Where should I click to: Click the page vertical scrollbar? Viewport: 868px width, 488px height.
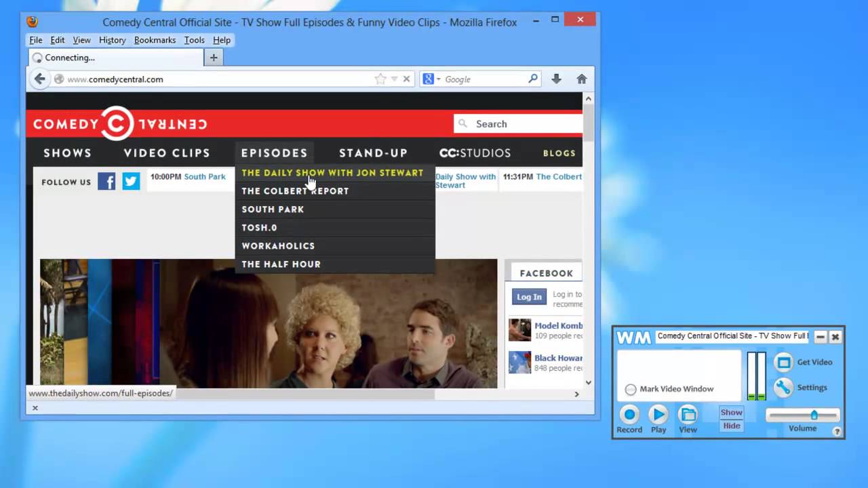[x=589, y=122]
